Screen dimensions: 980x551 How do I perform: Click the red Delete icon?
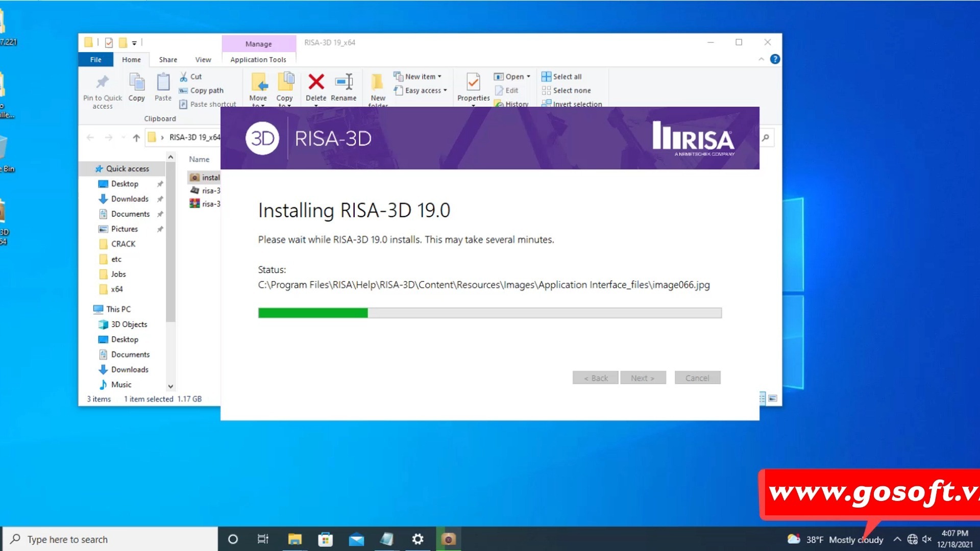click(316, 82)
